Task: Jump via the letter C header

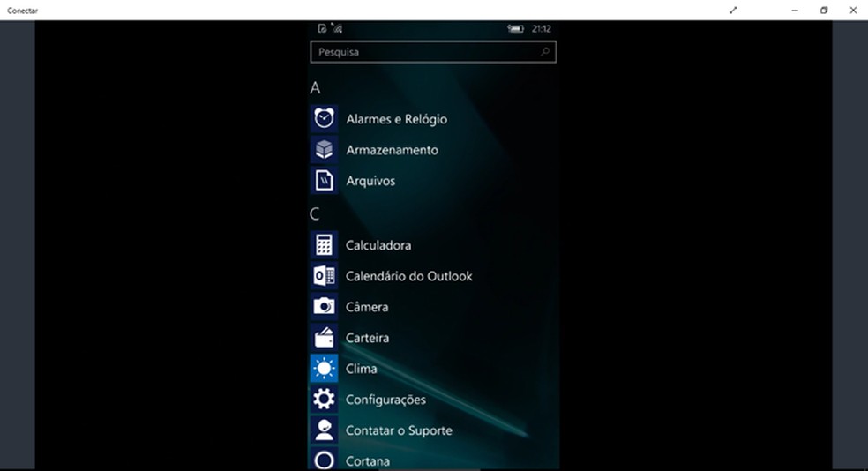Action: click(x=315, y=213)
